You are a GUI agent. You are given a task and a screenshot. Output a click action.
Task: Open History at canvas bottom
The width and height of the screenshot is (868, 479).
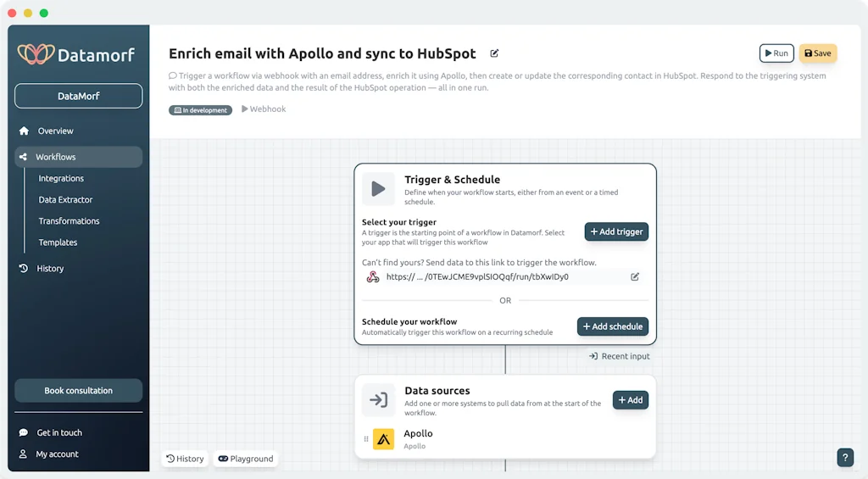pos(185,459)
